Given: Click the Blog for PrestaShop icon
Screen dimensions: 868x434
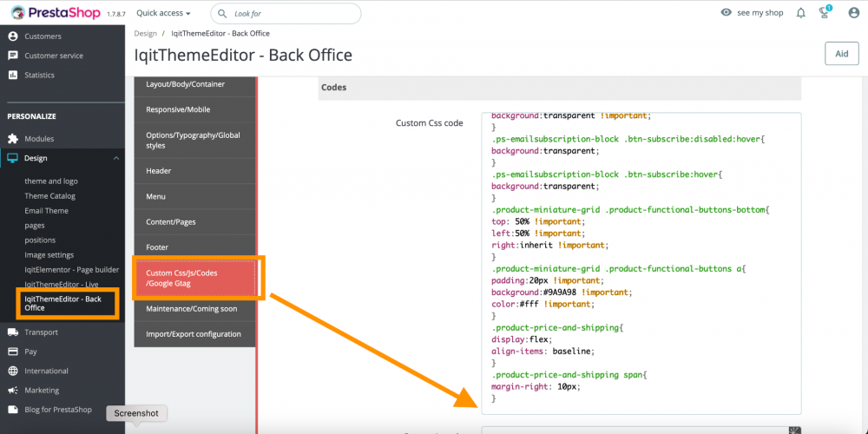Looking at the screenshot, I should pos(13,410).
